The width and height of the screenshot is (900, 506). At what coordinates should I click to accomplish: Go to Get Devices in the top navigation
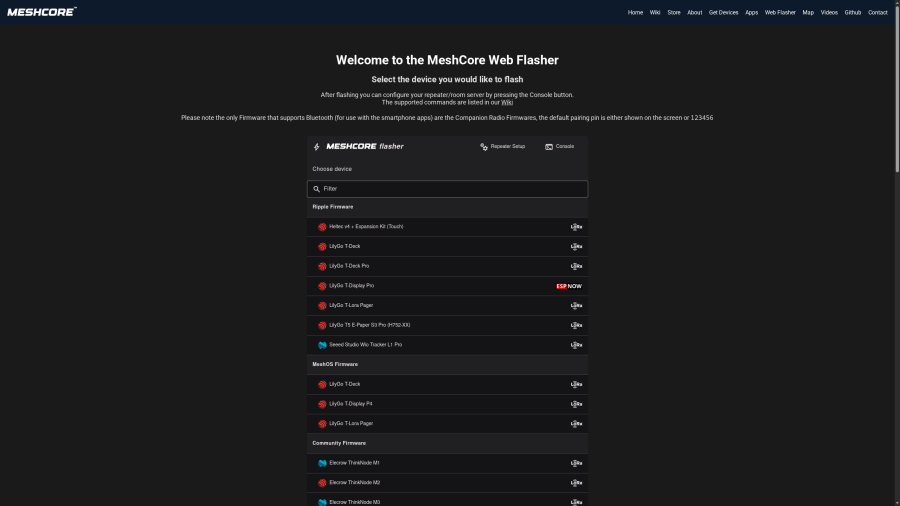(723, 13)
